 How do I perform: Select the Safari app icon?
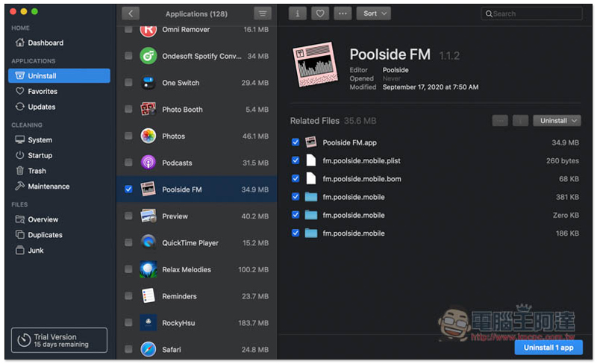coord(148,349)
